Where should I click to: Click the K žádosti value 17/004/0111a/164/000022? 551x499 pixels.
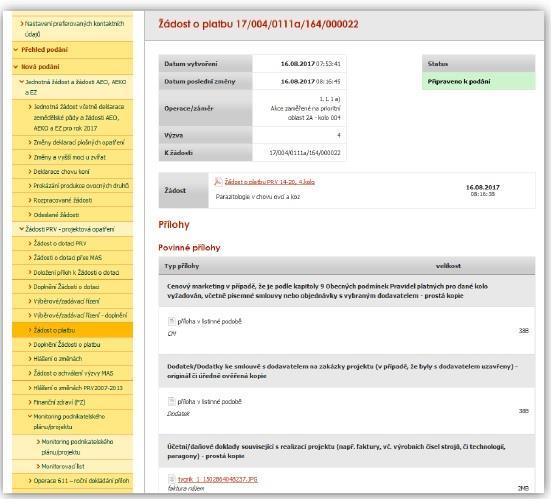(305, 153)
